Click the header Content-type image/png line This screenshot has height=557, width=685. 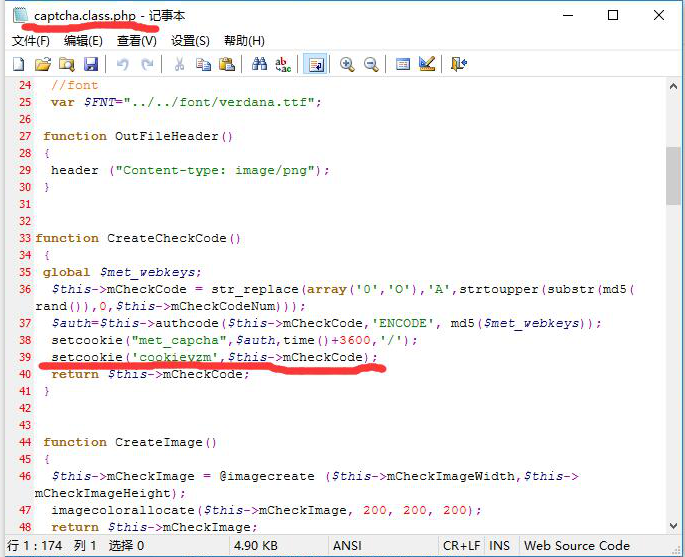coord(190,170)
